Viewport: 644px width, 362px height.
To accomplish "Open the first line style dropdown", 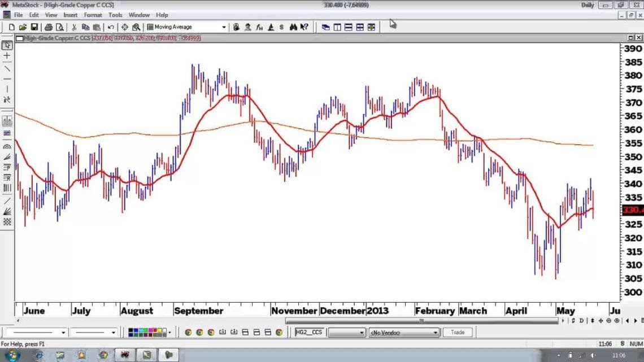I will point(63,333).
